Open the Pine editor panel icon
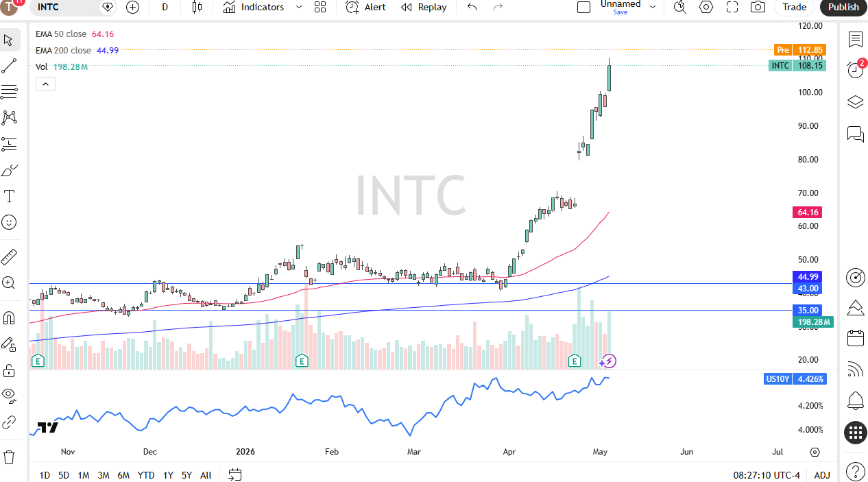 (x=855, y=307)
